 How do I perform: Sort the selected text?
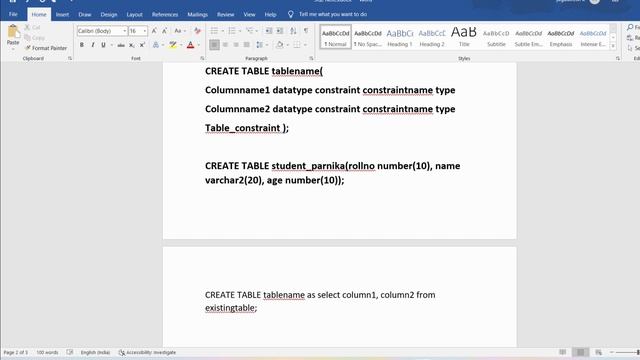tap(293, 31)
